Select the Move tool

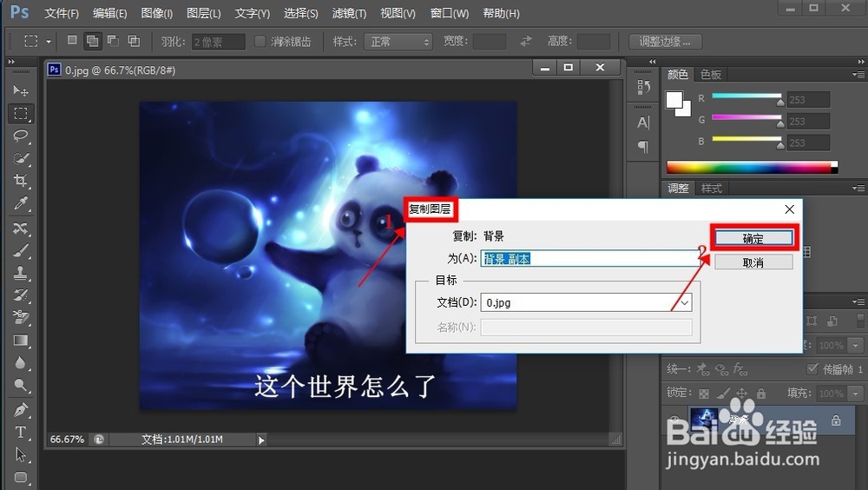[21, 90]
